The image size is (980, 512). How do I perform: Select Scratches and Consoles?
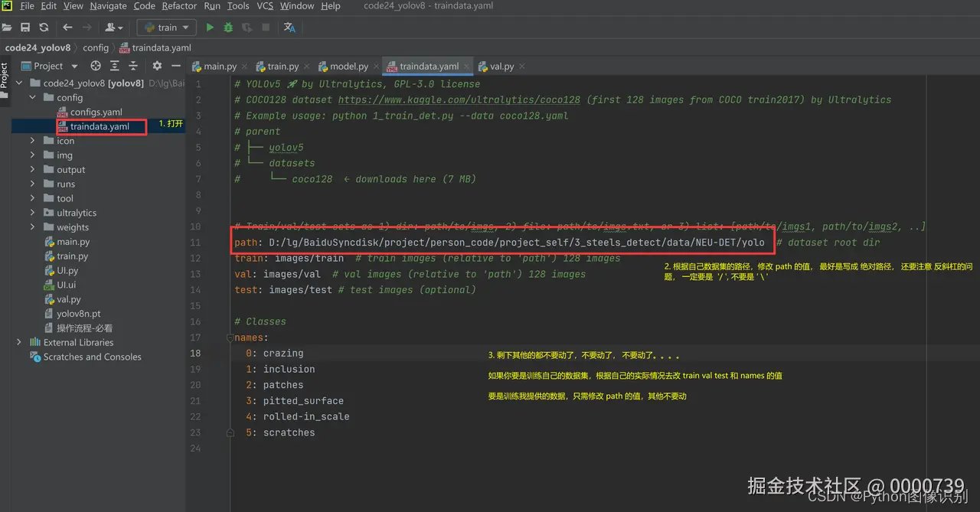pyautogui.click(x=85, y=357)
